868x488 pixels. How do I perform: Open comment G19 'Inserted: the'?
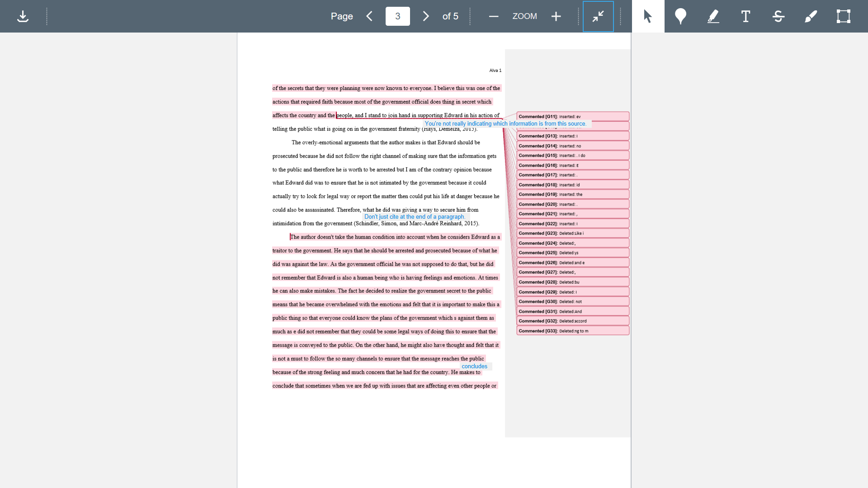tap(573, 194)
